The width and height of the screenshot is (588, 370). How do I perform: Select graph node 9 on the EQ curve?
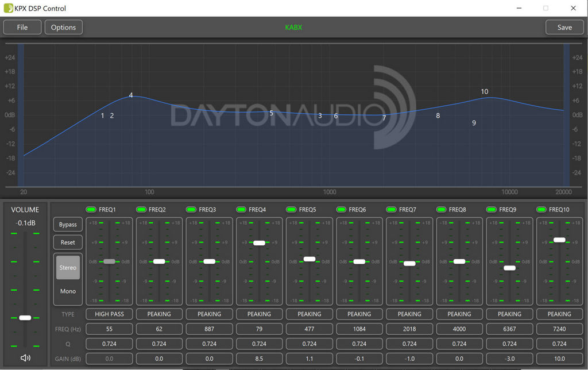(x=474, y=123)
